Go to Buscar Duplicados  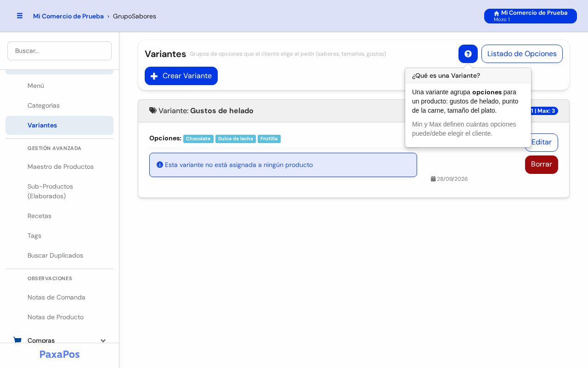click(x=59, y=255)
